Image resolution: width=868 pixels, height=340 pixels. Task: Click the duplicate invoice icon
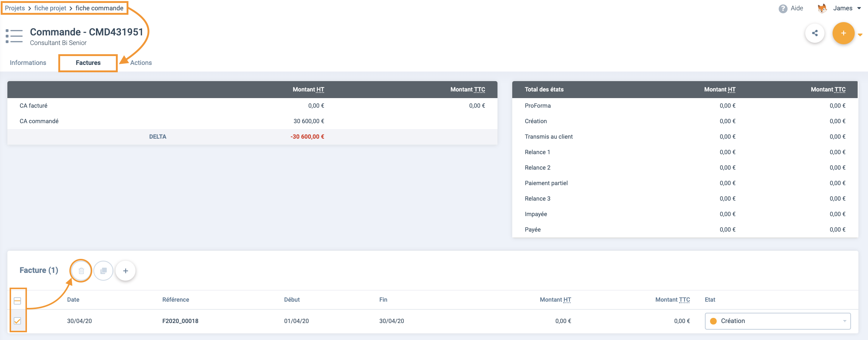pyautogui.click(x=103, y=271)
